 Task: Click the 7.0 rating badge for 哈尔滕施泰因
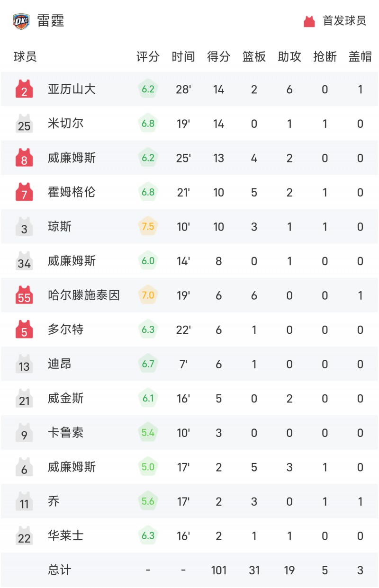click(148, 295)
